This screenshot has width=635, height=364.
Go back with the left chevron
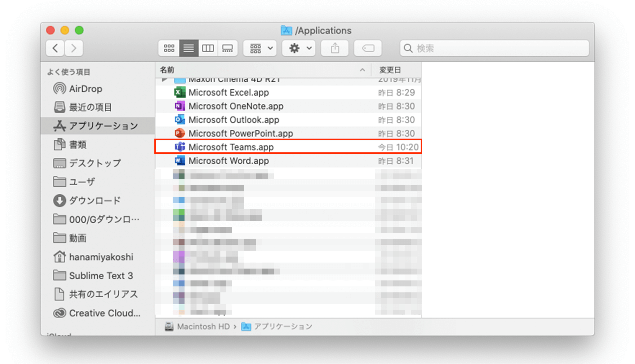click(56, 48)
